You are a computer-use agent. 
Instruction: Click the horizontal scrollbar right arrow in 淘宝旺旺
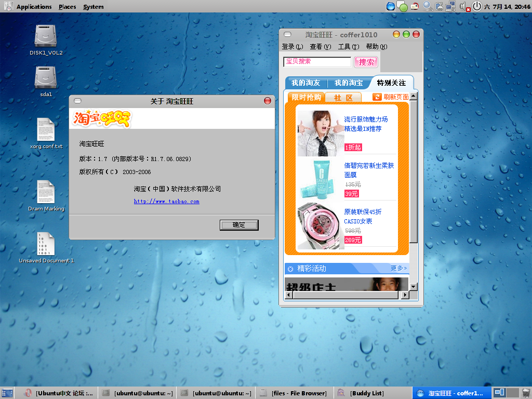click(405, 295)
